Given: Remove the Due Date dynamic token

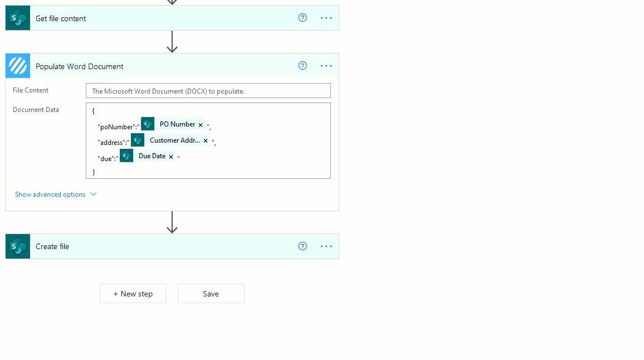Looking at the screenshot, I should (171, 157).
